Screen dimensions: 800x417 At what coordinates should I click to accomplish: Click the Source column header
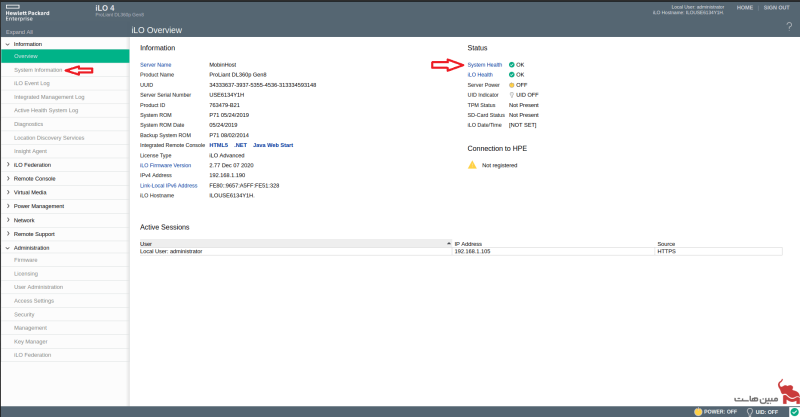pos(719,244)
